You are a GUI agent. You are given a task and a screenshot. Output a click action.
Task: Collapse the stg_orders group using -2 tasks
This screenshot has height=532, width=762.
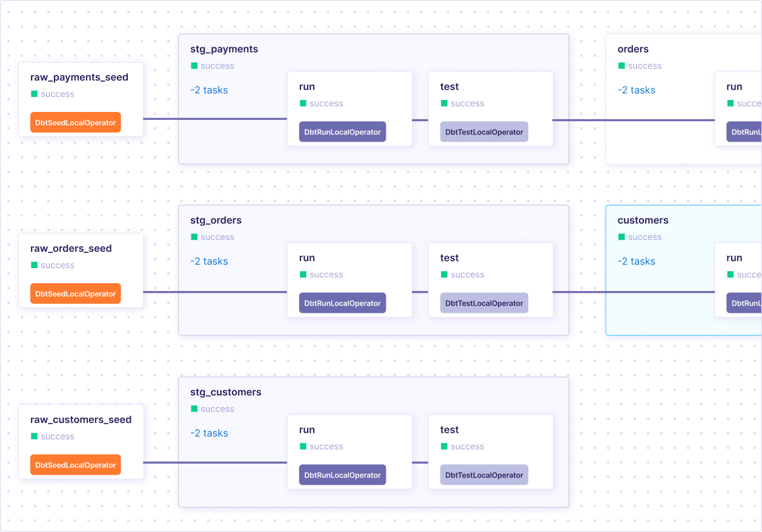(x=209, y=261)
